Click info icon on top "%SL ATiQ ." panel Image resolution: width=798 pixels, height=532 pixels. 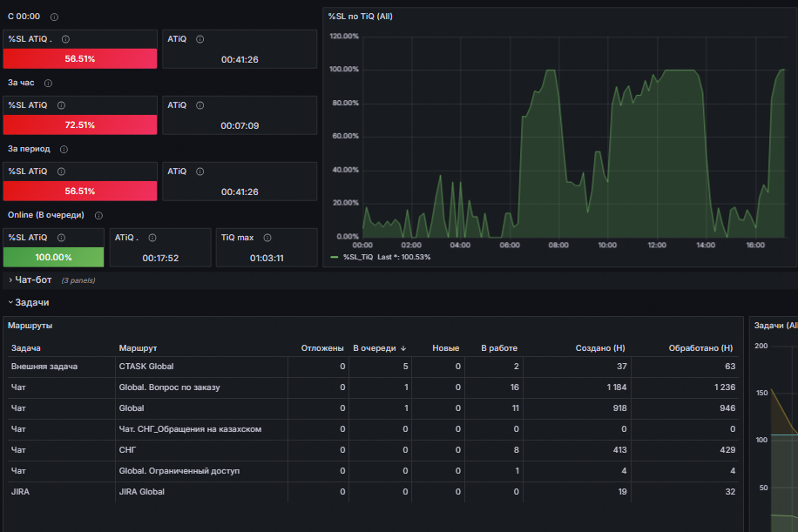coord(65,39)
